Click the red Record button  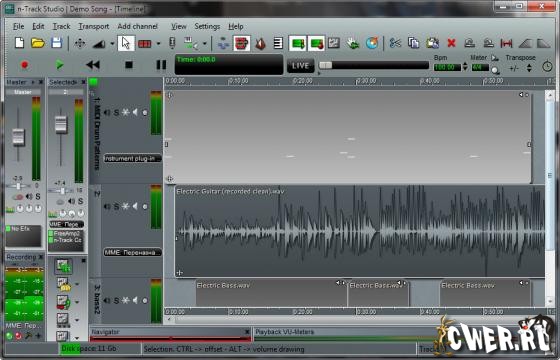pyautogui.click(x=24, y=65)
